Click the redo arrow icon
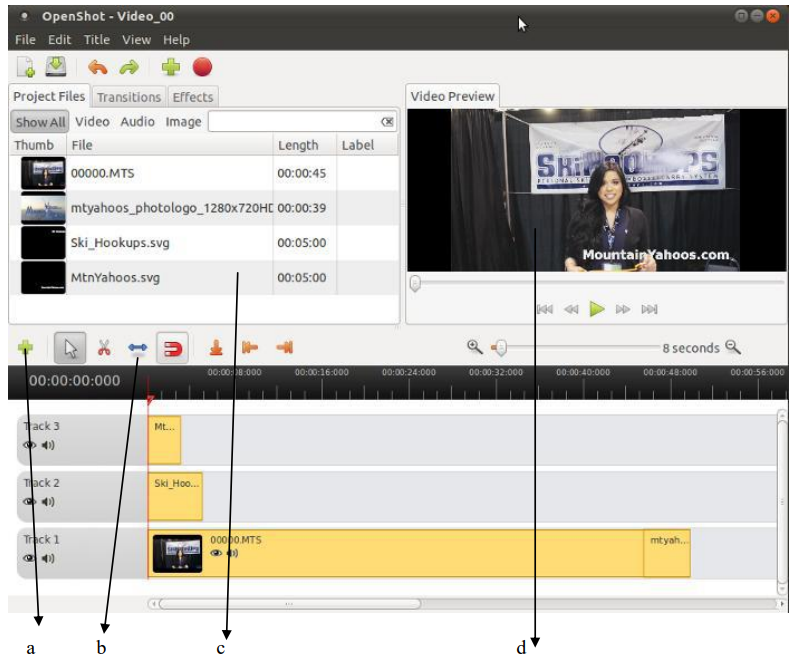This screenshot has height=659, width=798. pyautogui.click(x=129, y=67)
